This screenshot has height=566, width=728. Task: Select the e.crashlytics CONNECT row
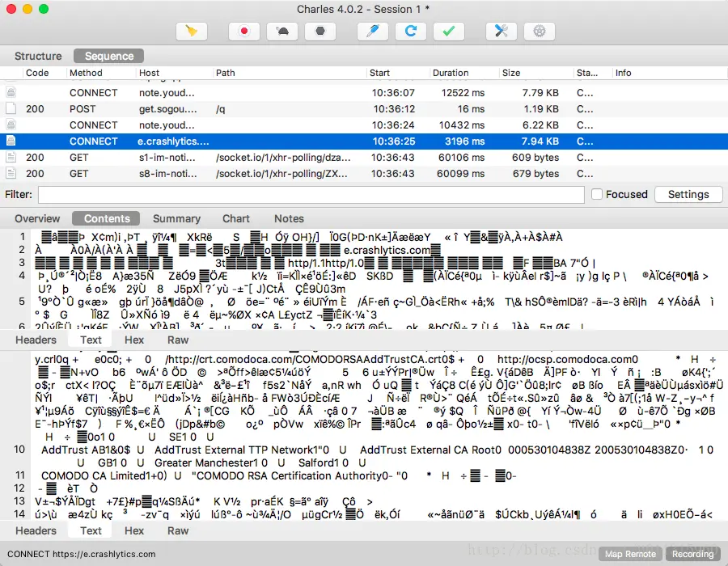point(364,141)
